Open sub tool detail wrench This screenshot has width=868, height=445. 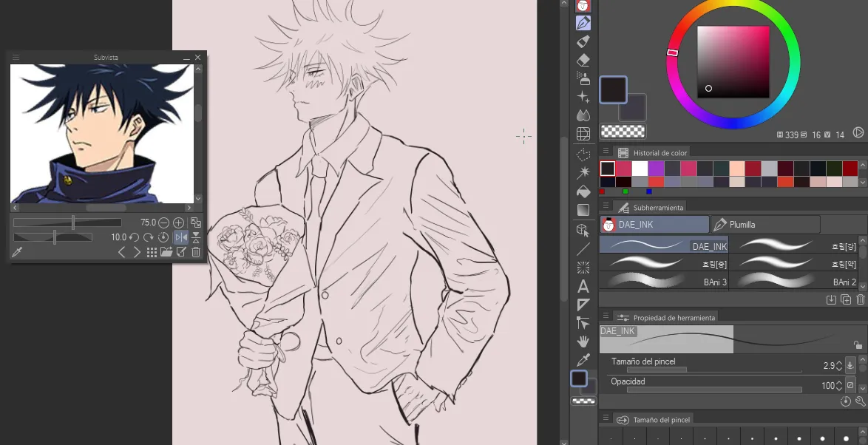click(x=861, y=402)
